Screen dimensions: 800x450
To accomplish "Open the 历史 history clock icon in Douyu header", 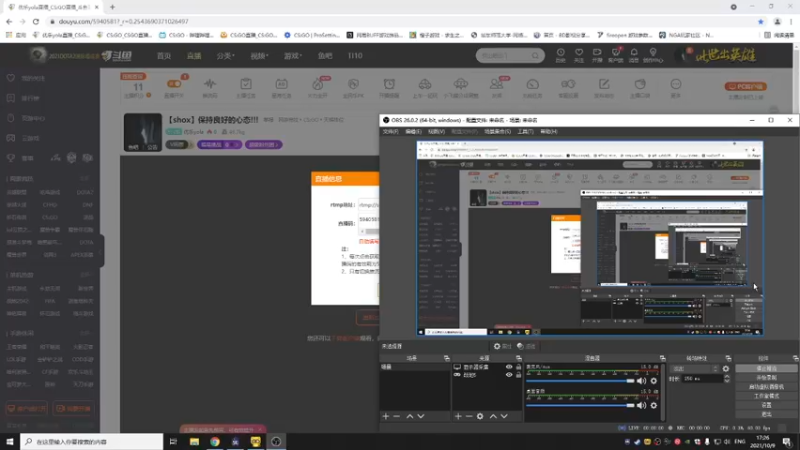I will [561, 55].
